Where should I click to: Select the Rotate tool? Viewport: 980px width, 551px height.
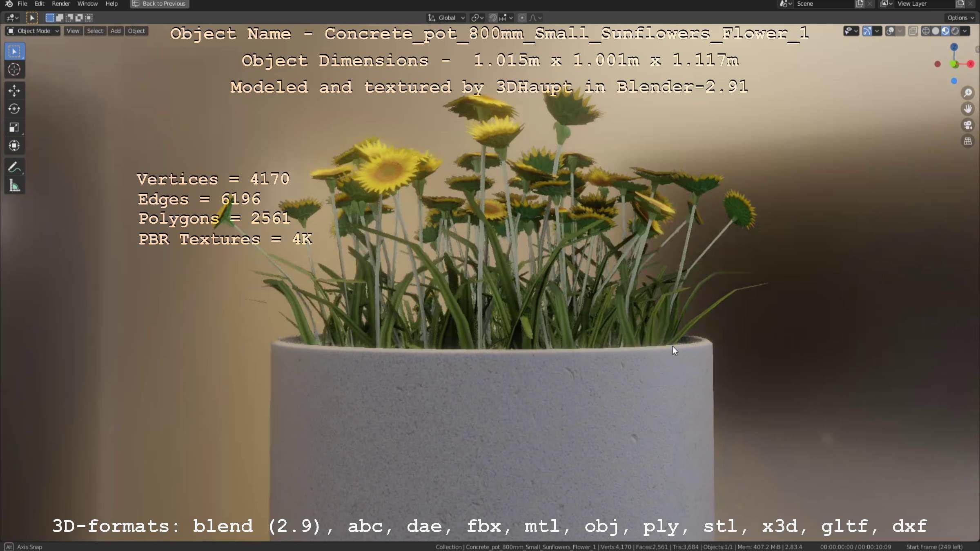(x=14, y=109)
